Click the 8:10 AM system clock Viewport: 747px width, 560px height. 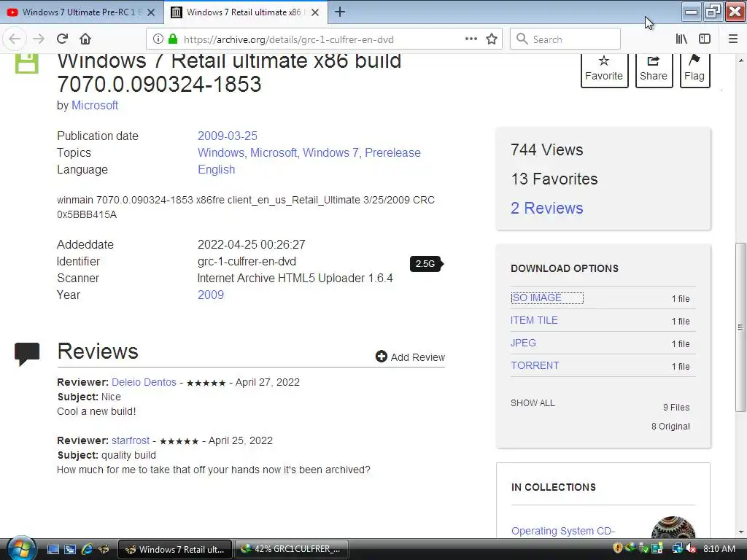point(719,549)
